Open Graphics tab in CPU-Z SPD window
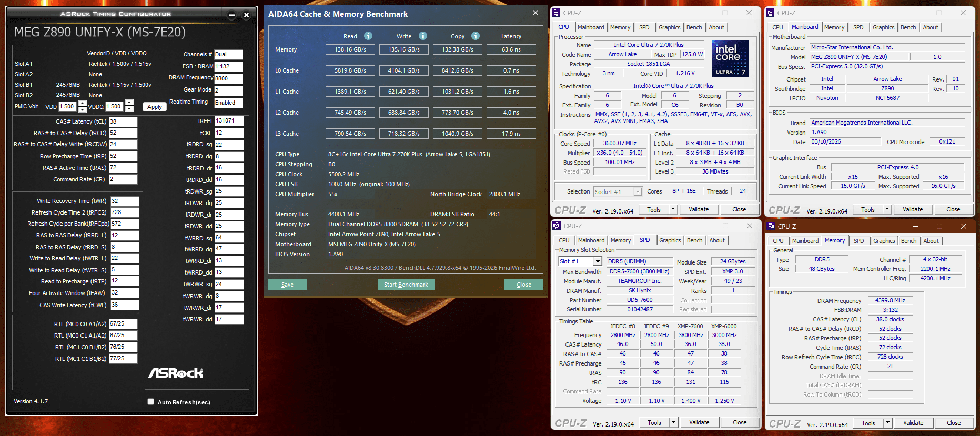The height and width of the screenshot is (436, 980). coord(670,240)
